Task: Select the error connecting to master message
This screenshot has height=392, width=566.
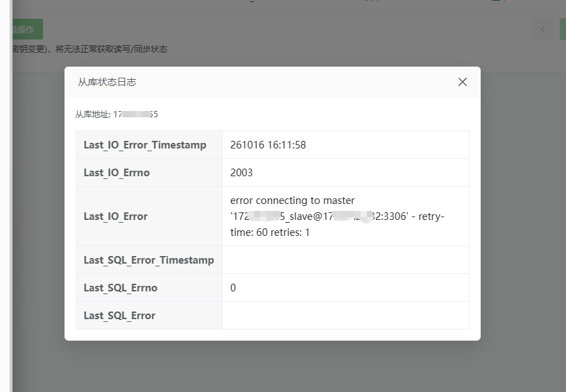Action: (337, 216)
